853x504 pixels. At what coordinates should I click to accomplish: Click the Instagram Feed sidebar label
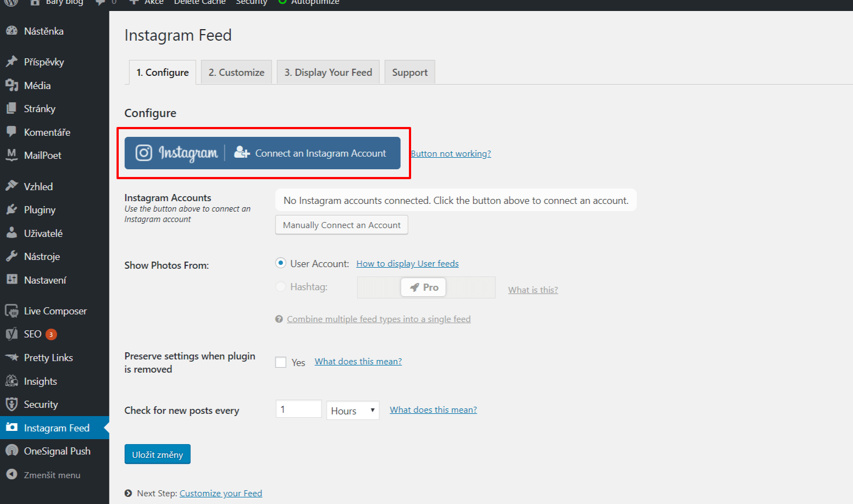[57, 428]
